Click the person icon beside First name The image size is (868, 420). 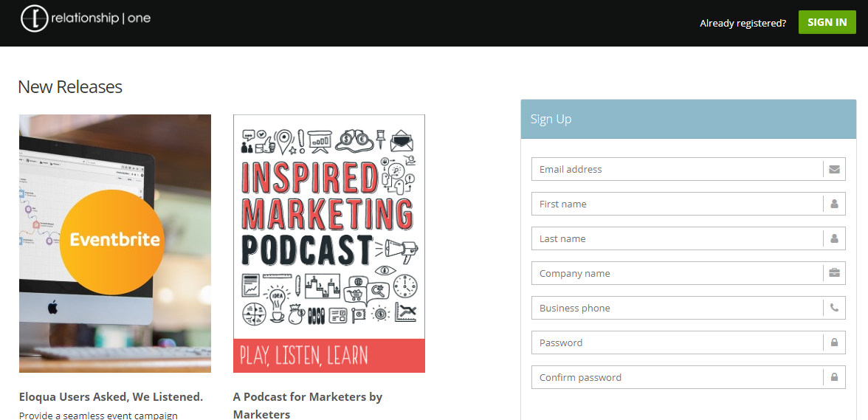click(x=834, y=204)
